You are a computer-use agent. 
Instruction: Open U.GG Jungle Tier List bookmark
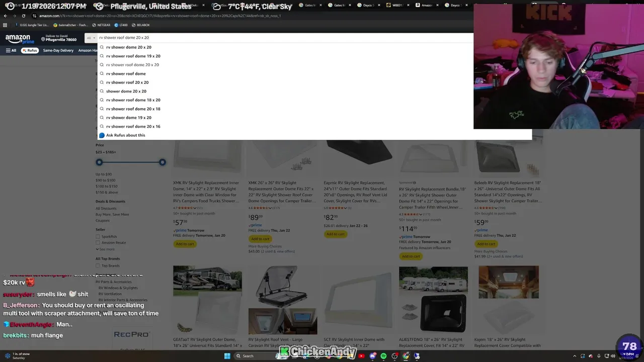(x=32, y=25)
